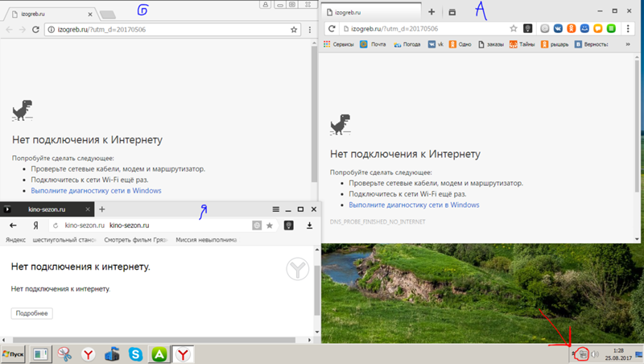
Task: Click the network status icon in the system tray
Action: pos(582,354)
